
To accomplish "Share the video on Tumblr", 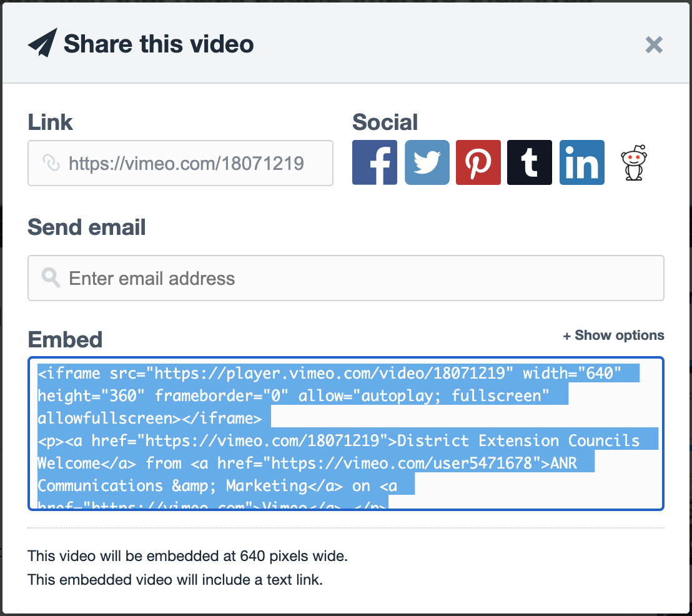I will coord(529,162).
